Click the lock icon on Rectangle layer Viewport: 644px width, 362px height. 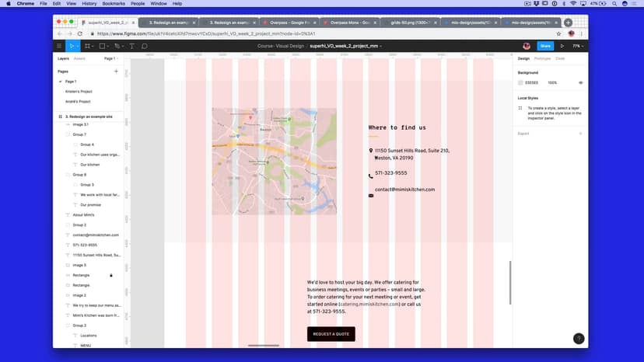tap(111, 275)
